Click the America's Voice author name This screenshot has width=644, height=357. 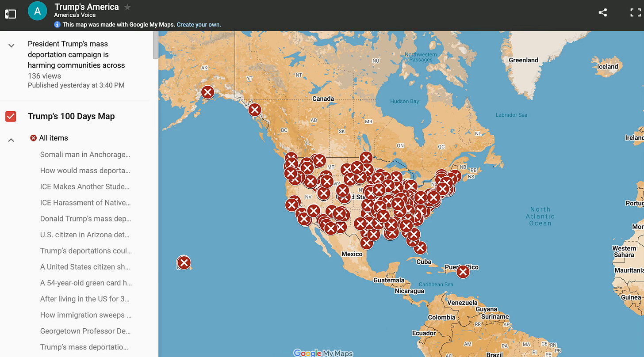click(x=75, y=15)
